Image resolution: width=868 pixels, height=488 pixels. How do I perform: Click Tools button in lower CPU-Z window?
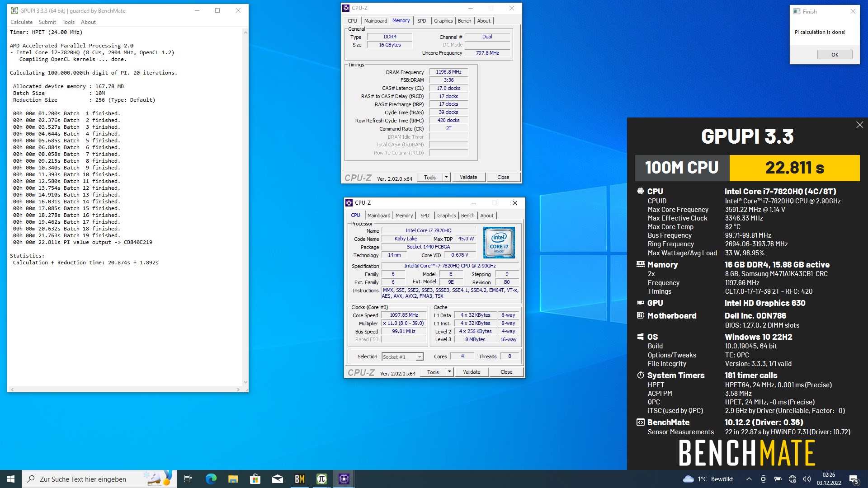tap(433, 372)
